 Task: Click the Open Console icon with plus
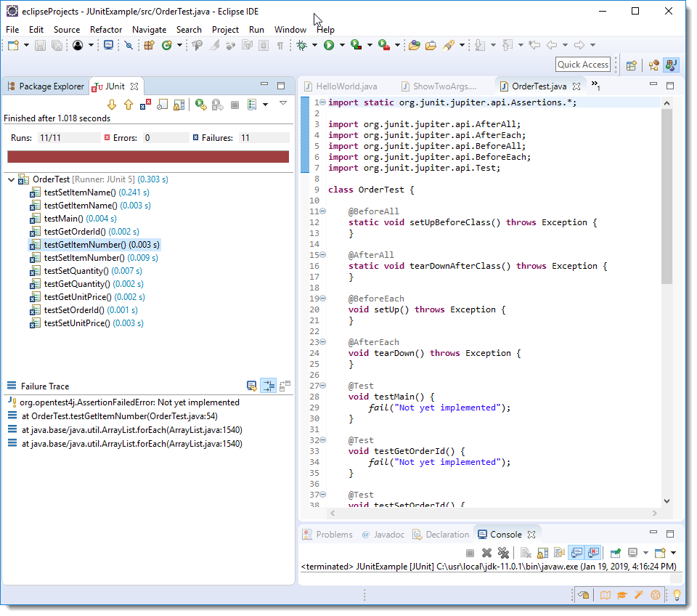pyautogui.click(x=660, y=552)
